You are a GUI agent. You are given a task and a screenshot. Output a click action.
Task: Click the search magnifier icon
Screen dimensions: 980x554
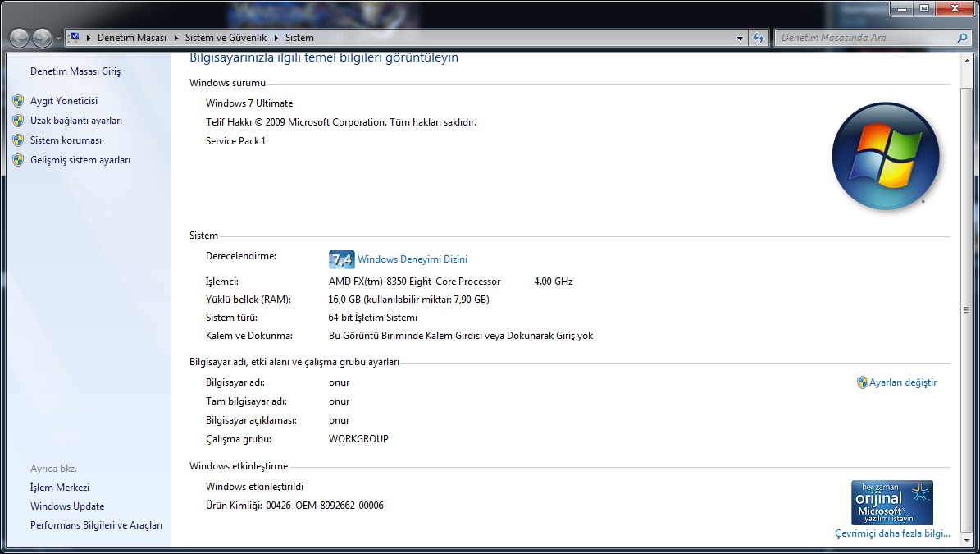click(x=962, y=38)
